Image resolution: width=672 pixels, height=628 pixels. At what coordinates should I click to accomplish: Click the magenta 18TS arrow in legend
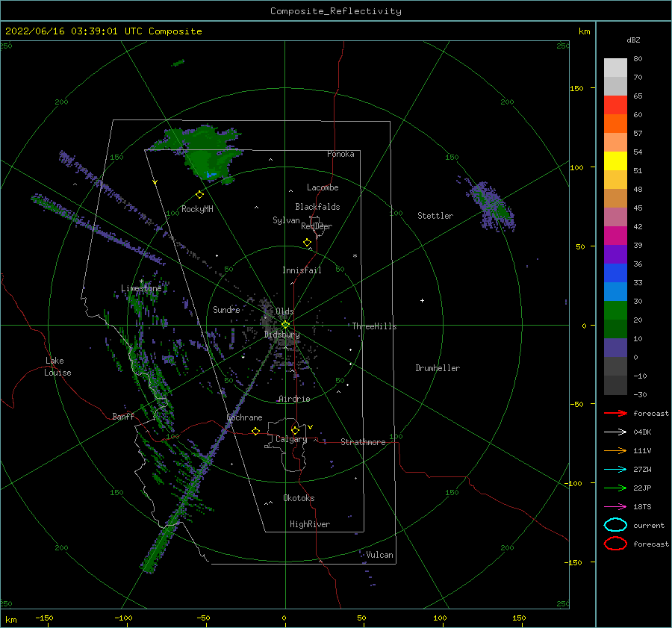[615, 506]
